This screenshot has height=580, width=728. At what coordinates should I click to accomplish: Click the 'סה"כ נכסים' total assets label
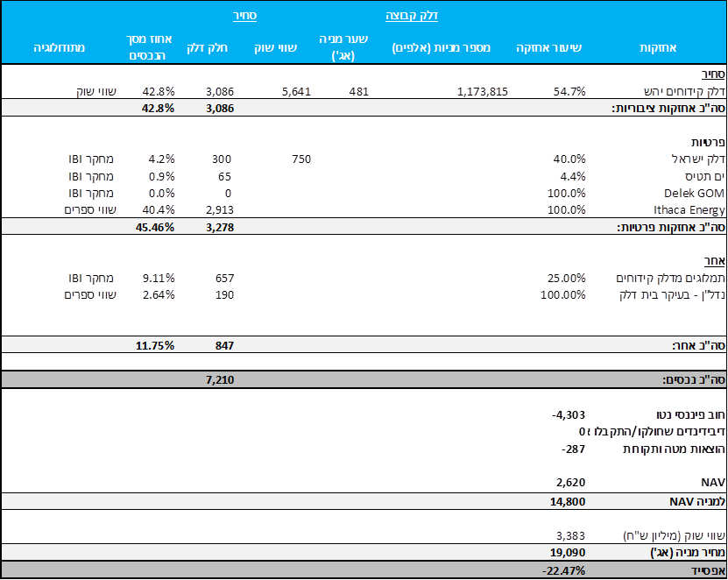coord(694,380)
